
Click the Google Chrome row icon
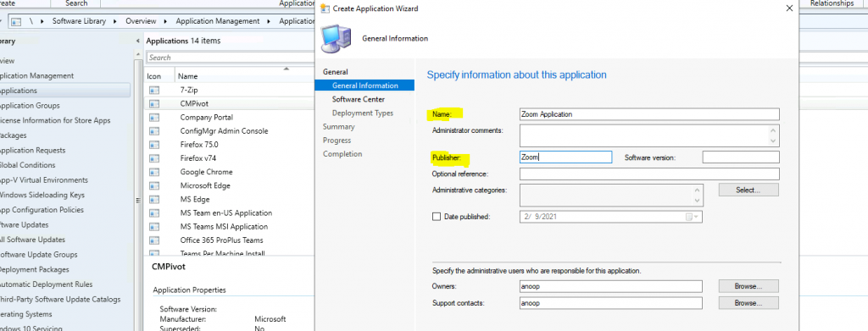coord(154,172)
